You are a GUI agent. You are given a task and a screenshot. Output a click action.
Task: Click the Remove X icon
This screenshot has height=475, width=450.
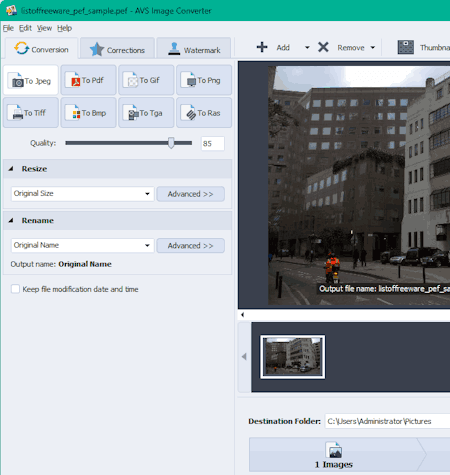coord(323,47)
